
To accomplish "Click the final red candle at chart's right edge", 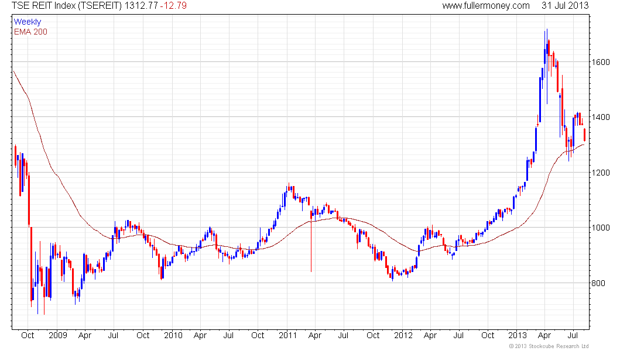I will pyautogui.click(x=584, y=135).
